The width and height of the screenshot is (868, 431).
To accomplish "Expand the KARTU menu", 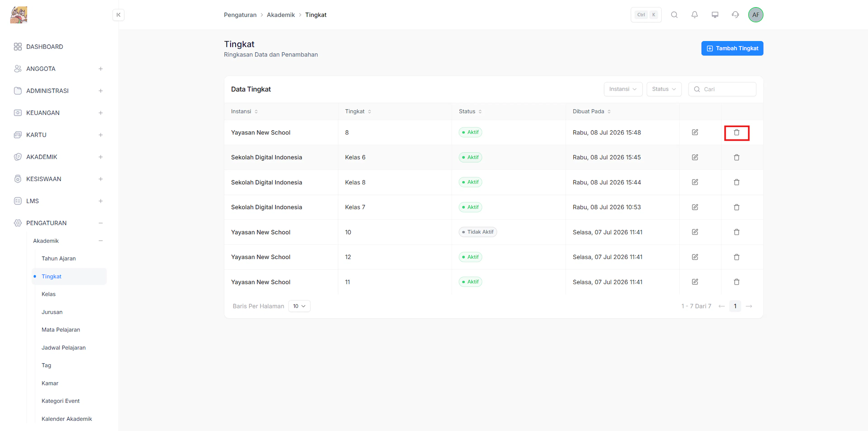I will pyautogui.click(x=100, y=135).
